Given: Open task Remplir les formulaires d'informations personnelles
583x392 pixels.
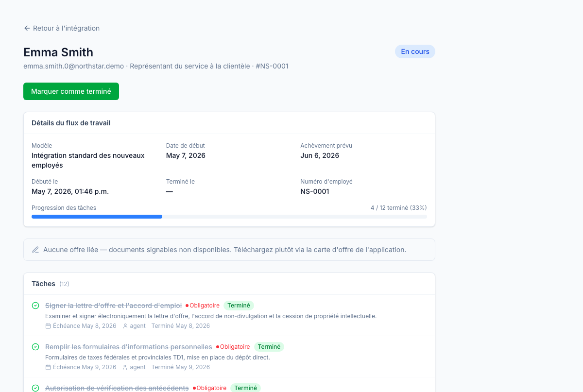Looking at the screenshot, I should (x=129, y=347).
